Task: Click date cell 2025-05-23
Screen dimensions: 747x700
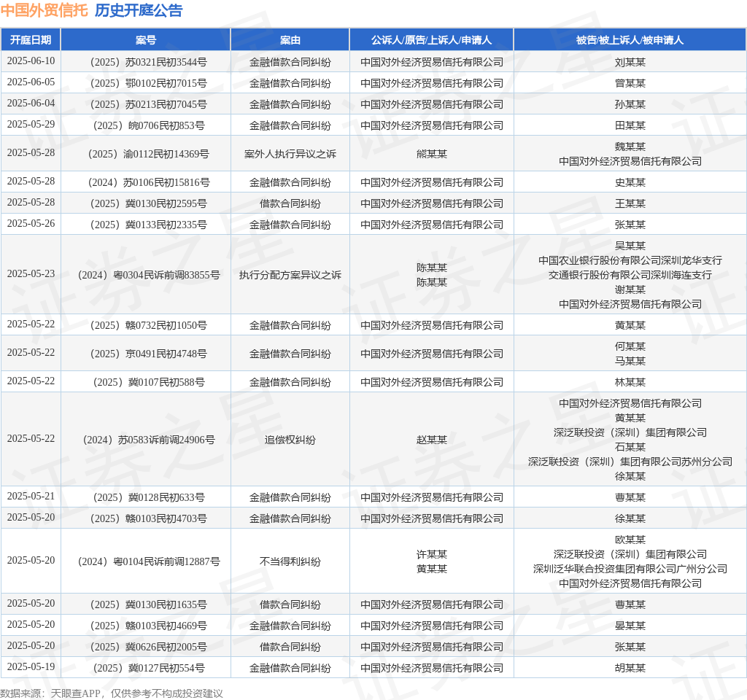Action: (31, 274)
